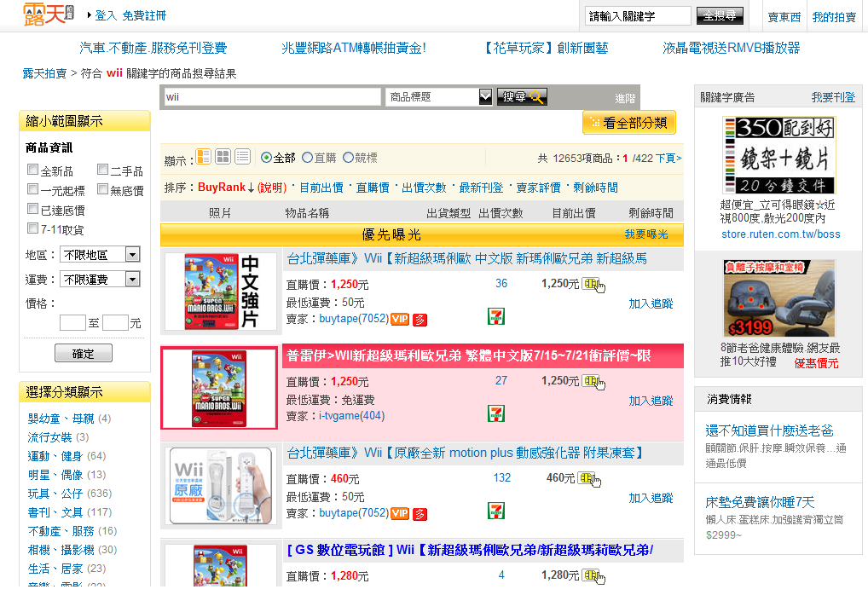Click buy-now icon next to first 1,250元 price
The width and height of the screenshot is (868, 595).
click(x=593, y=285)
